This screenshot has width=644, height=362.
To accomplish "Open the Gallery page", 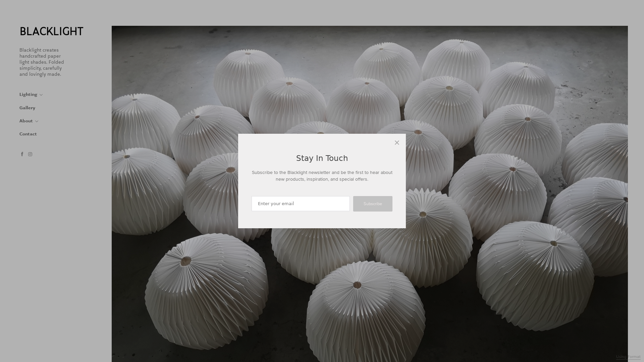I will (x=27, y=108).
